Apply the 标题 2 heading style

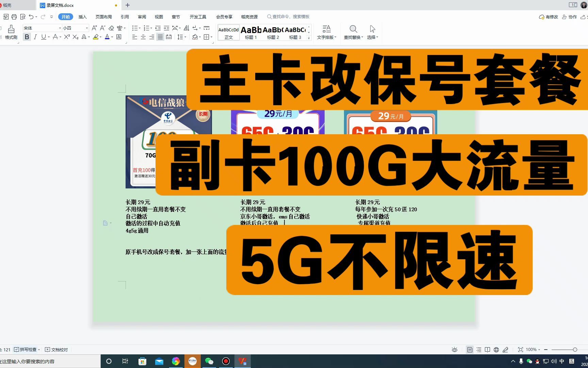[x=273, y=33]
